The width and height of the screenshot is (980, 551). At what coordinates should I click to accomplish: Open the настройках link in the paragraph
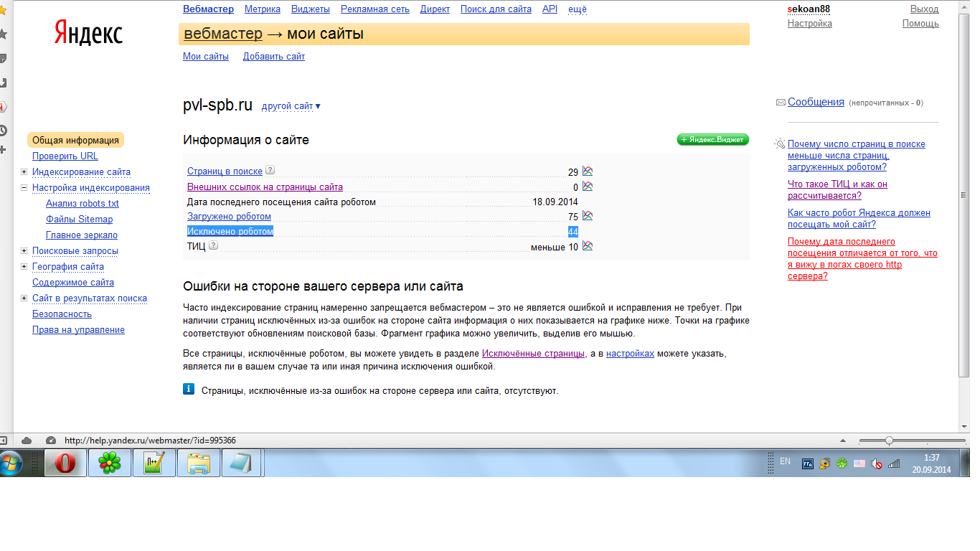pos(630,354)
